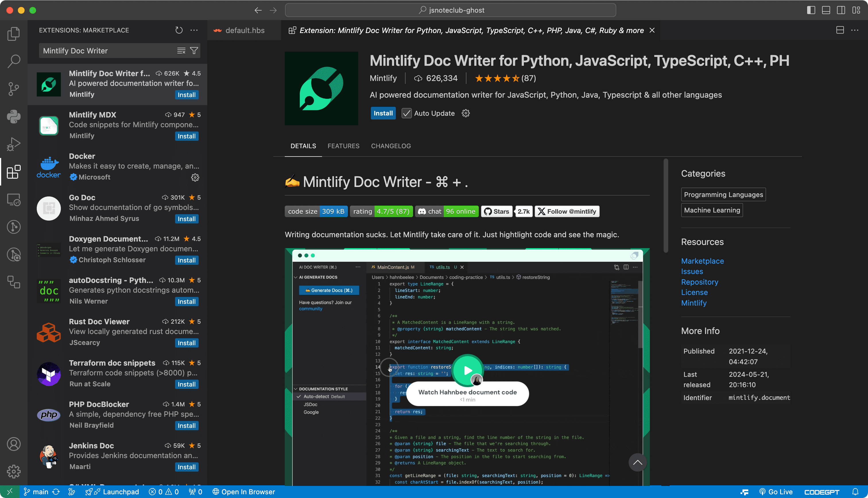This screenshot has height=498, width=868.
Task: Install the Doxygen Documentation extension
Action: tap(187, 260)
